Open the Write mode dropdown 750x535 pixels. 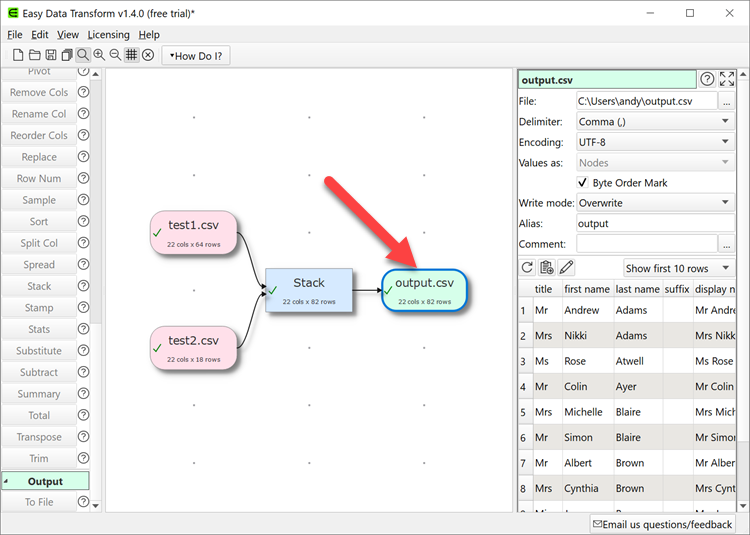pyautogui.click(x=655, y=203)
